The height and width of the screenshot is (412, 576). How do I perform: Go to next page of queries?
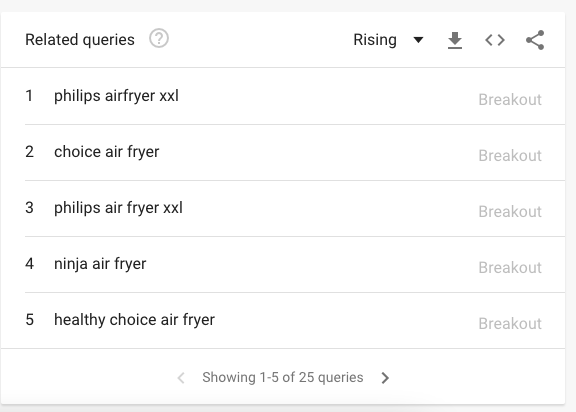[x=385, y=378]
